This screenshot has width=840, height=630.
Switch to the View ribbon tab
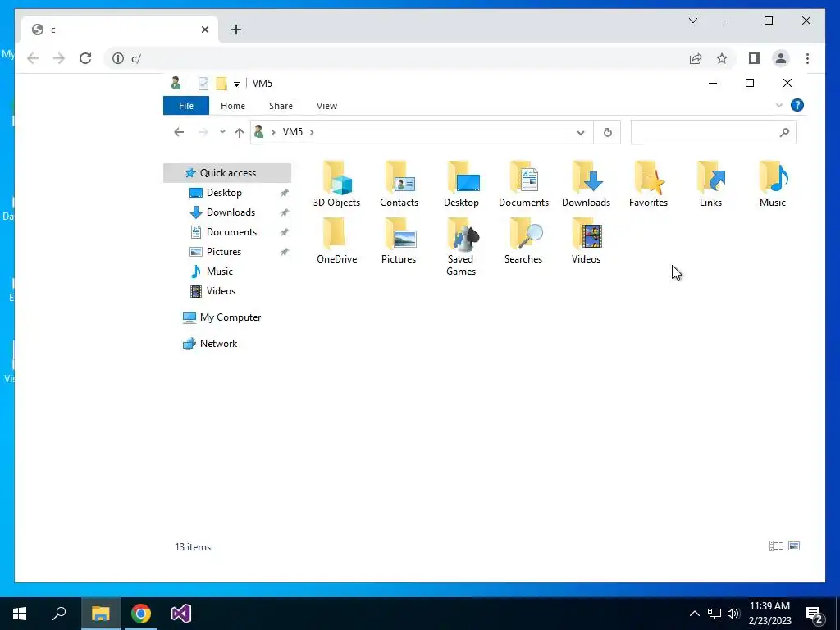click(x=326, y=106)
